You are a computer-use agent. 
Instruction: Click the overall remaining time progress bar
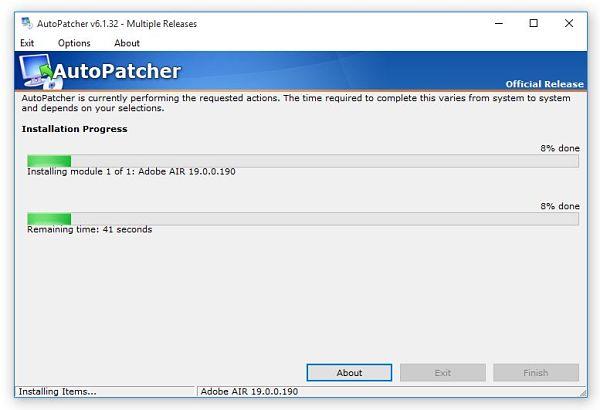(303, 219)
